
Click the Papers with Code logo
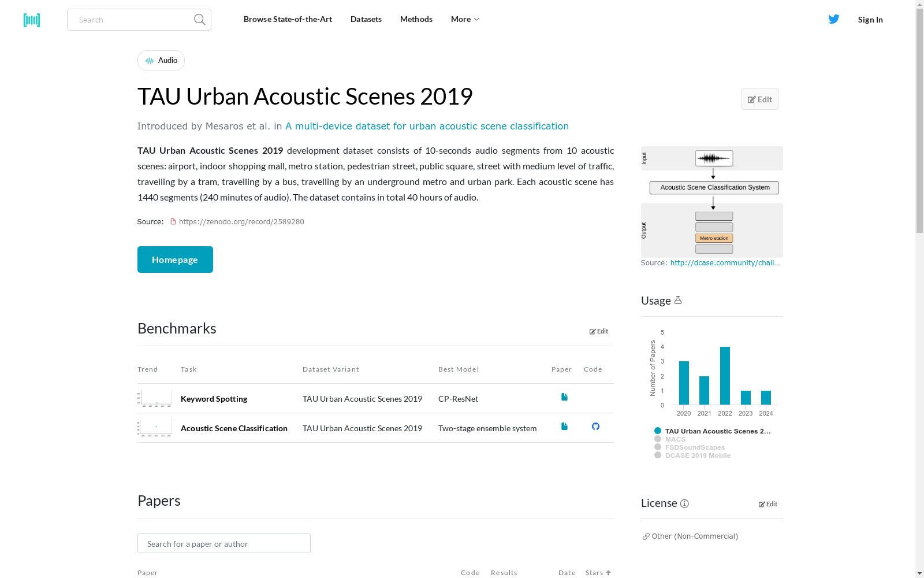(x=32, y=20)
